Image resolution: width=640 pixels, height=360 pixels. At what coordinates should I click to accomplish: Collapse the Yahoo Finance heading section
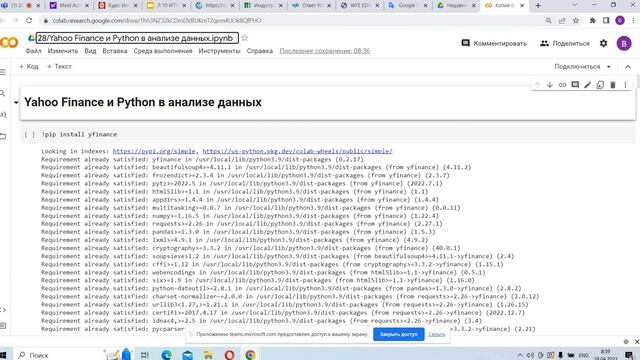pyautogui.click(x=16, y=102)
